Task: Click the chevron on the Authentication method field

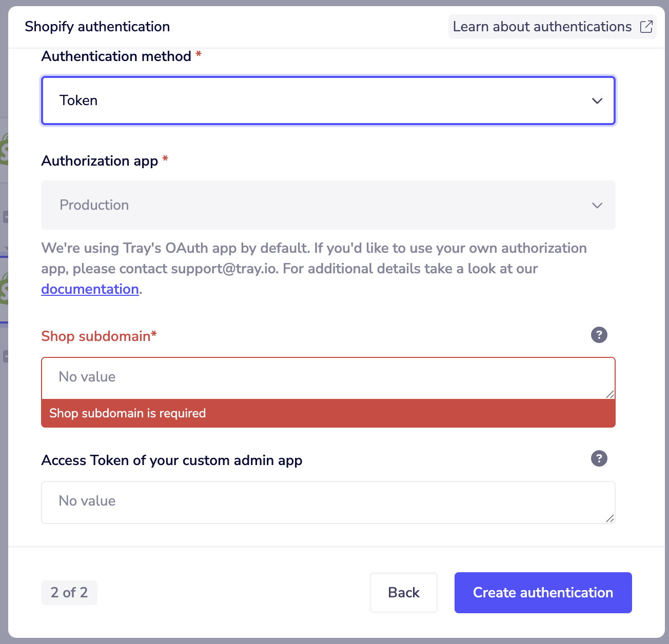Action: coord(597,100)
